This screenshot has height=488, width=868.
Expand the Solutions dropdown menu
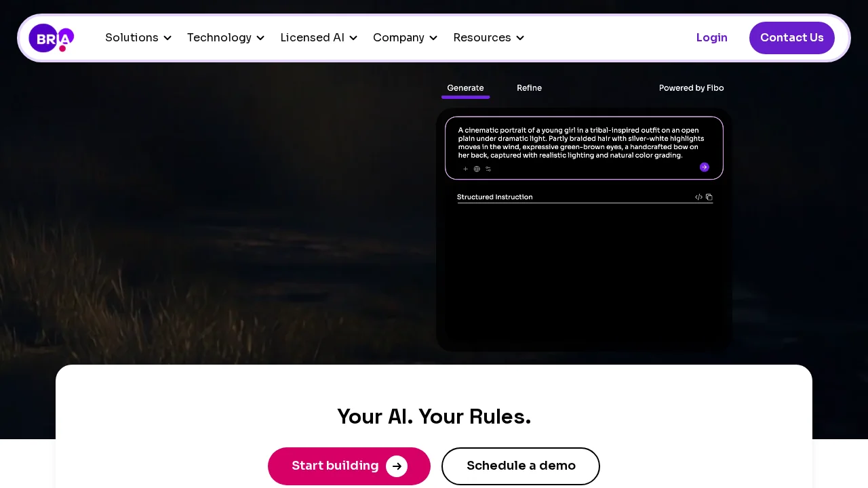pyautogui.click(x=138, y=38)
